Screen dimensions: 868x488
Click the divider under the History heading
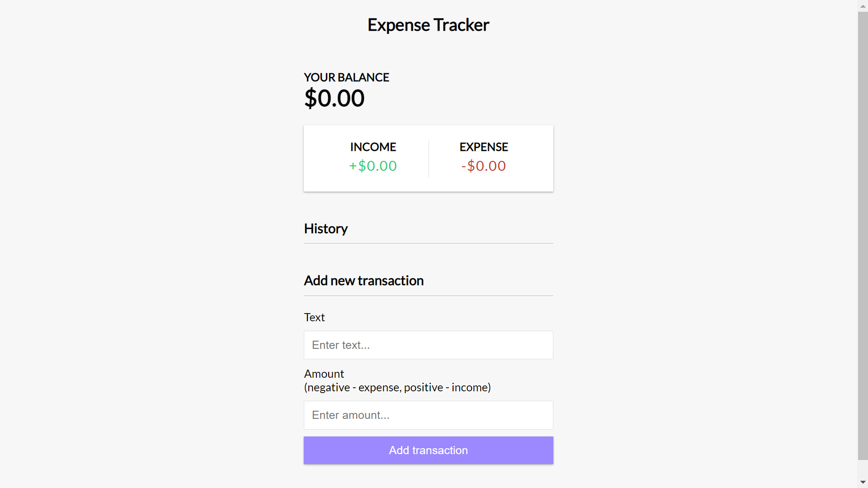pyautogui.click(x=428, y=243)
